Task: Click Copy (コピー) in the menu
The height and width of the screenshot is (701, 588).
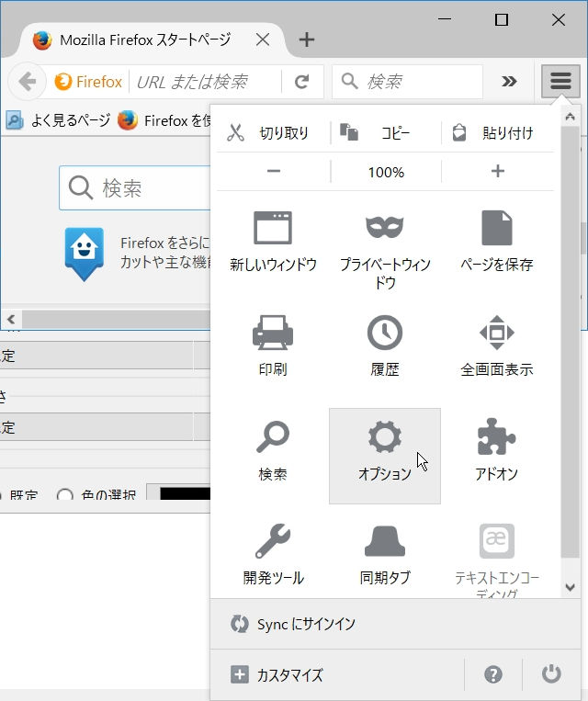Action: (x=386, y=133)
